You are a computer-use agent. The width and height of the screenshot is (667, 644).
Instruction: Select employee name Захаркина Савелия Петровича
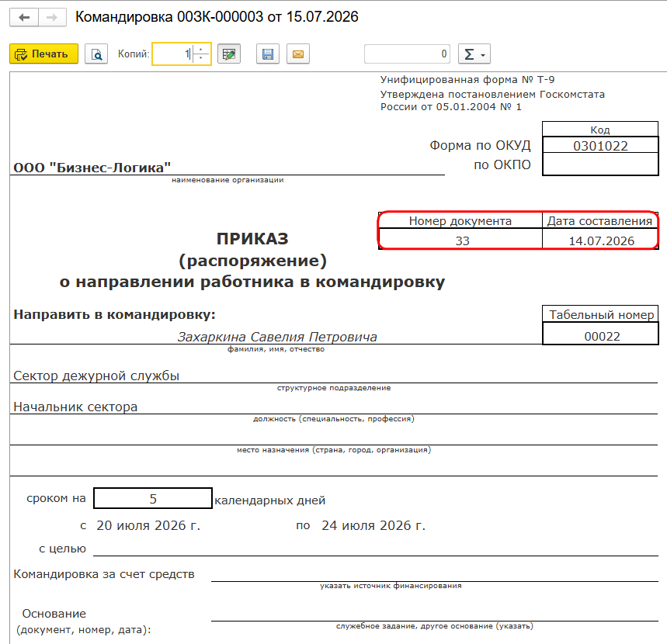point(277,337)
